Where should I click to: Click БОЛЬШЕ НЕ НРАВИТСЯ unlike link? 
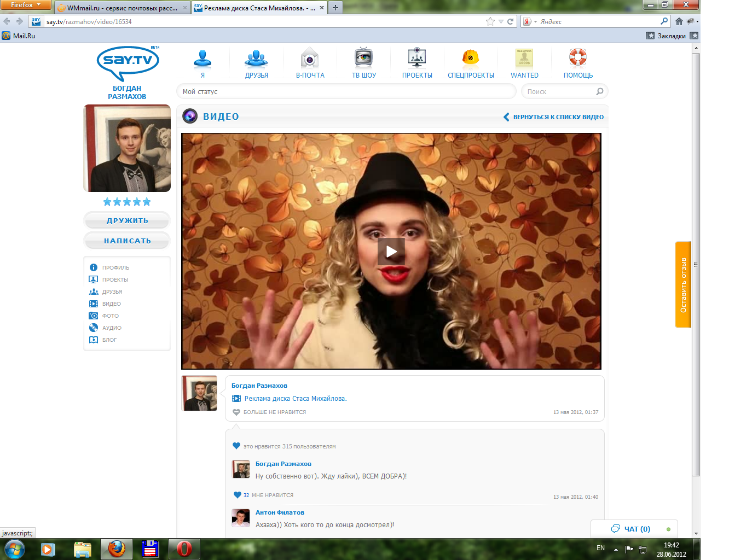point(275,412)
